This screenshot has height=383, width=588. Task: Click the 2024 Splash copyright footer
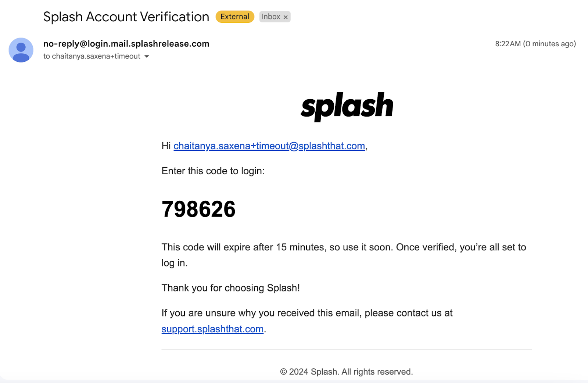(x=347, y=372)
